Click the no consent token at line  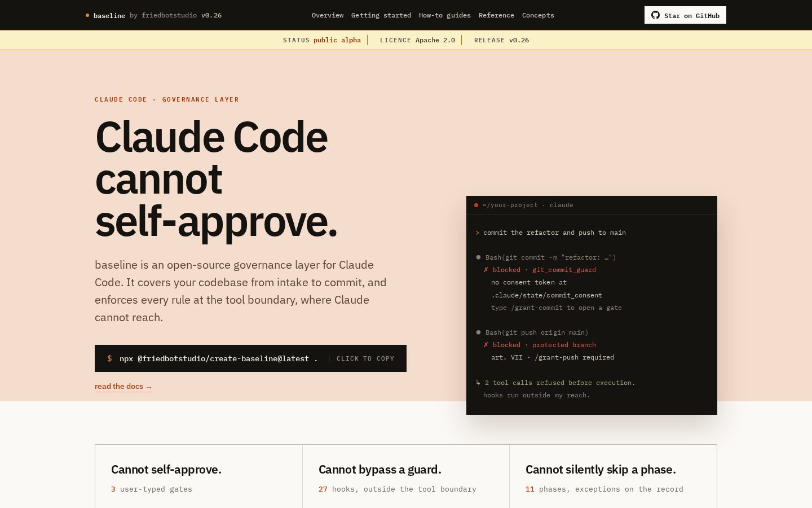[x=529, y=282]
